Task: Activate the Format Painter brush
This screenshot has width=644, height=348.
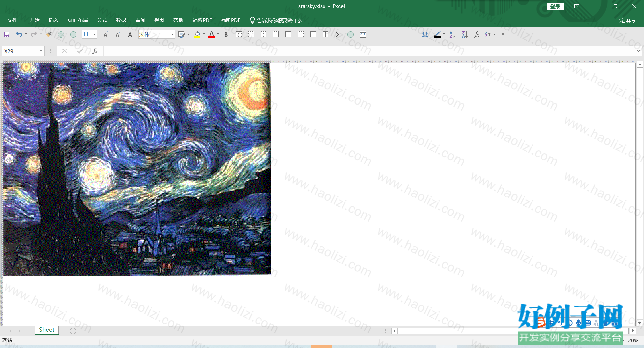Action: [49, 34]
